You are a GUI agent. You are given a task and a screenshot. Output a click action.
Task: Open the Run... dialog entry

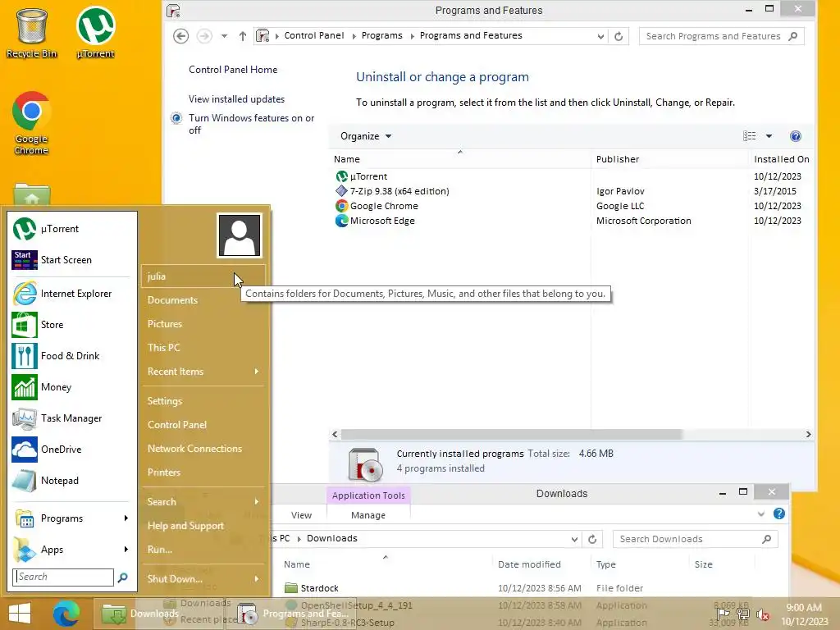[x=203, y=549]
